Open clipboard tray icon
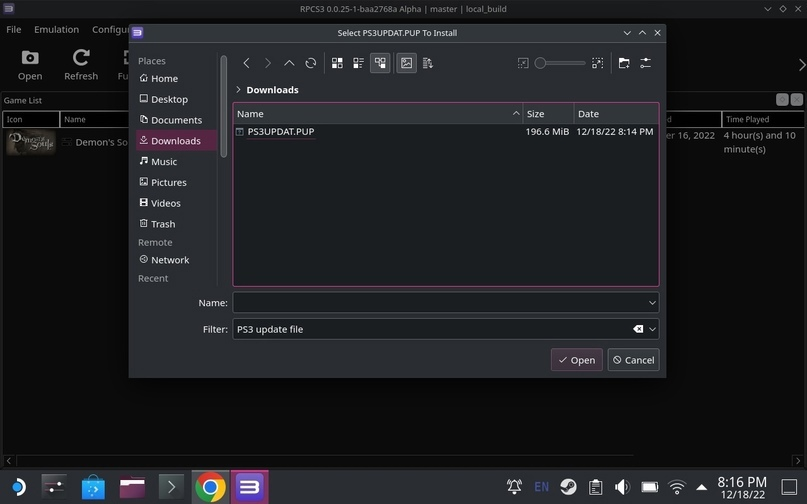The image size is (807, 504). pos(595,486)
